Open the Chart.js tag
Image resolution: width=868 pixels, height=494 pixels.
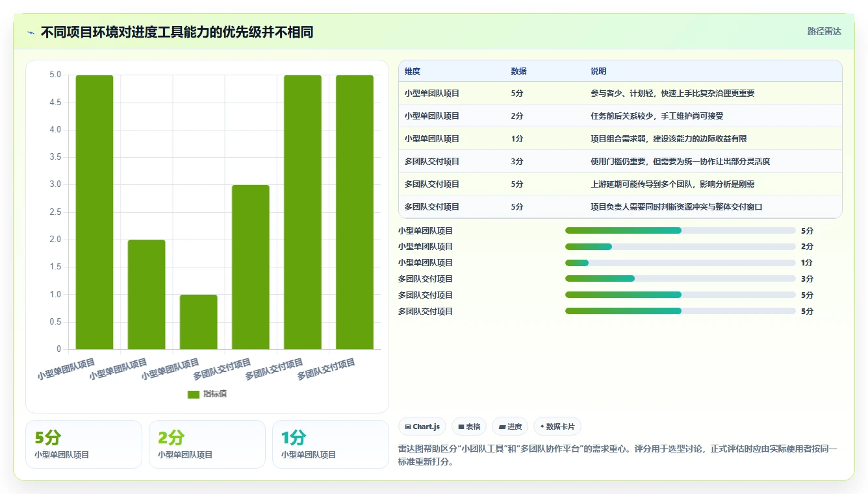click(422, 426)
